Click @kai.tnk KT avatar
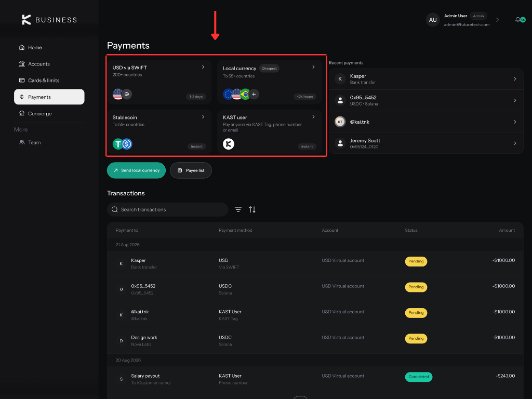 tap(340, 122)
